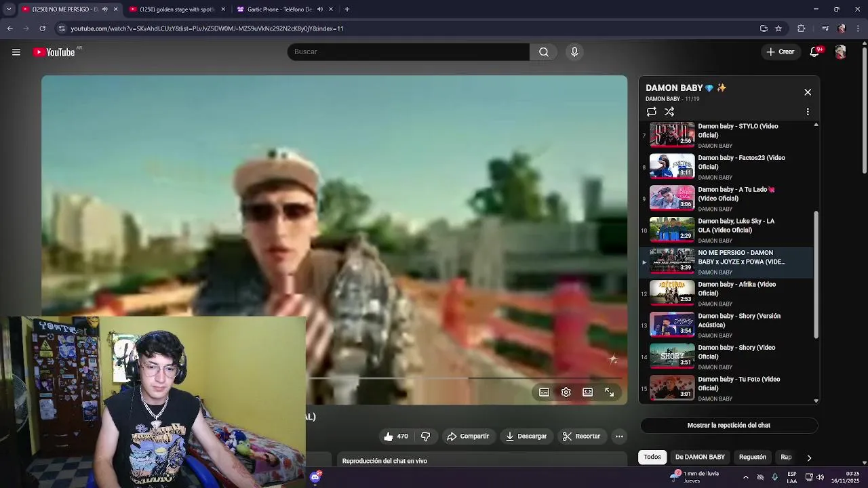Reload the page

pyautogui.click(x=42, y=28)
